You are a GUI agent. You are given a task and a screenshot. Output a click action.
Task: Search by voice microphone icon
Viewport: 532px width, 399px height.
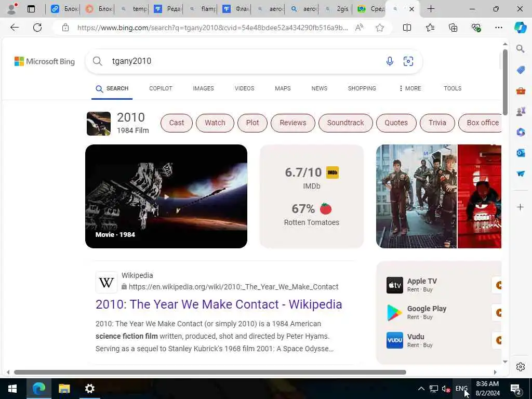point(390,61)
